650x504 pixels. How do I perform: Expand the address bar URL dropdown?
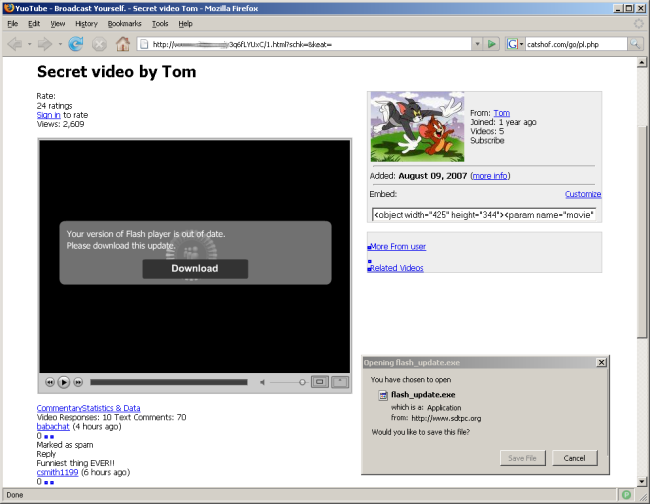[477, 44]
